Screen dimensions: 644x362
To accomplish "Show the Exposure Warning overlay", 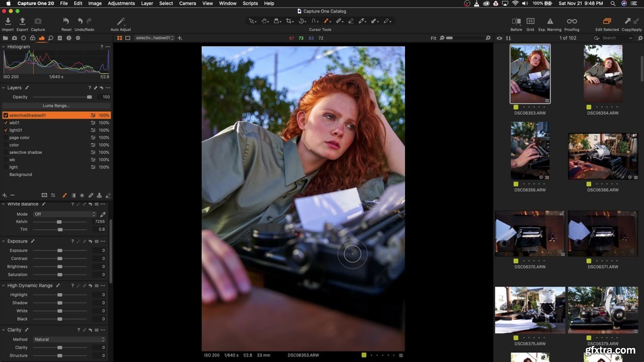I will tap(550, 22).
